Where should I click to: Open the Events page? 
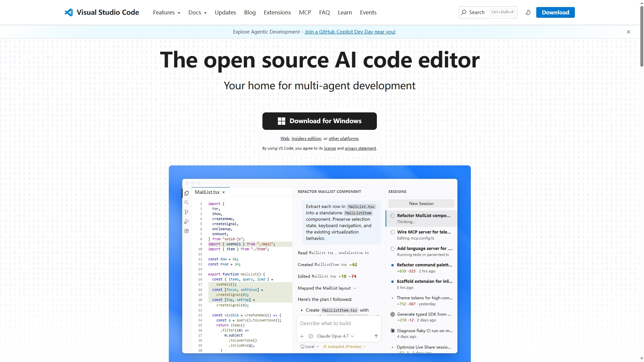[x=368, y=12]
